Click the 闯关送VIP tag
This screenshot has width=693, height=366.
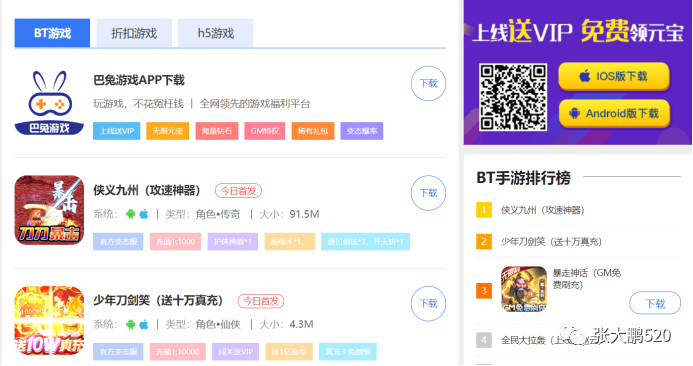click(236, 351)
